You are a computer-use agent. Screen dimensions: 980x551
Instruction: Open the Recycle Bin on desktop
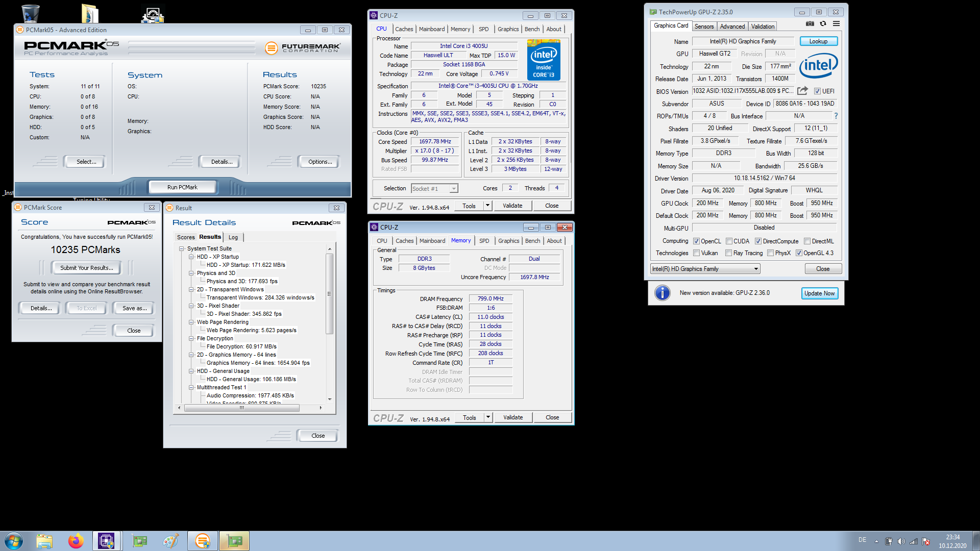pos(31,13)
